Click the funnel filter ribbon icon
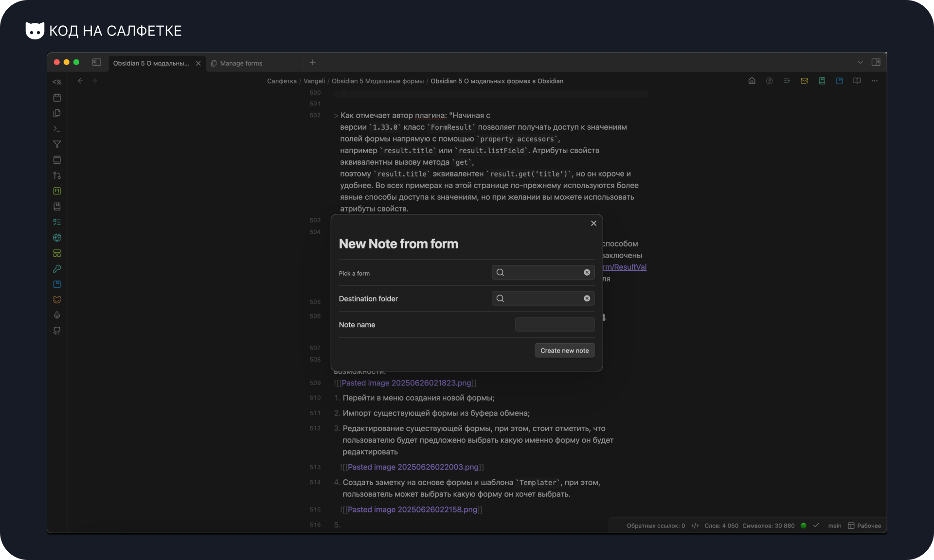The image size is (934, 560). [x=57, y=144]
